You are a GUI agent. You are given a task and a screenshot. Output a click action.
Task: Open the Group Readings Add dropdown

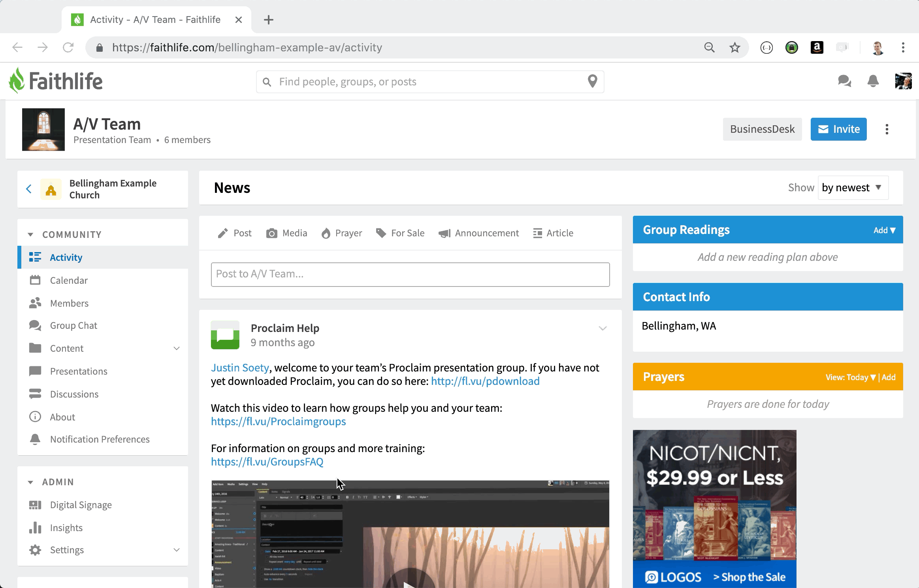click(x=884, y=230)
